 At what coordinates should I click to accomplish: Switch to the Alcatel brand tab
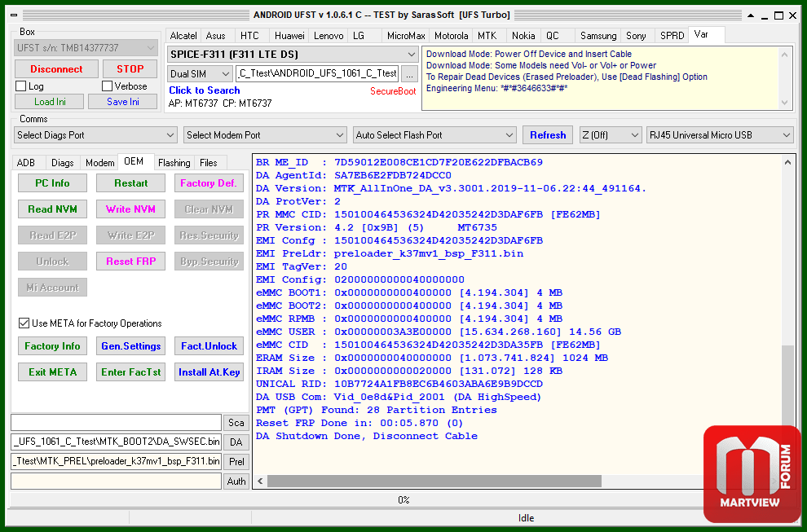pos(183,36)
